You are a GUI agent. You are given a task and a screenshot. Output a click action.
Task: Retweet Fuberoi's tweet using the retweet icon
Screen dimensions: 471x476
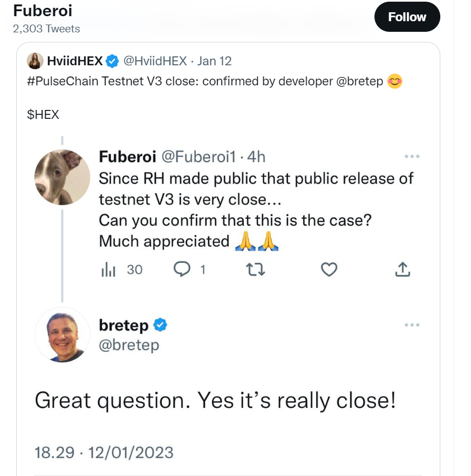point(256,270)
